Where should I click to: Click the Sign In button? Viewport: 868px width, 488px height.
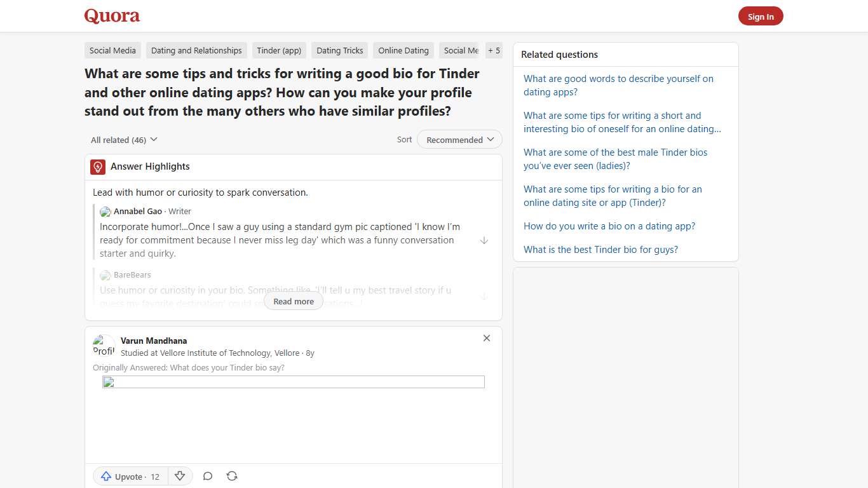point(761,16)
